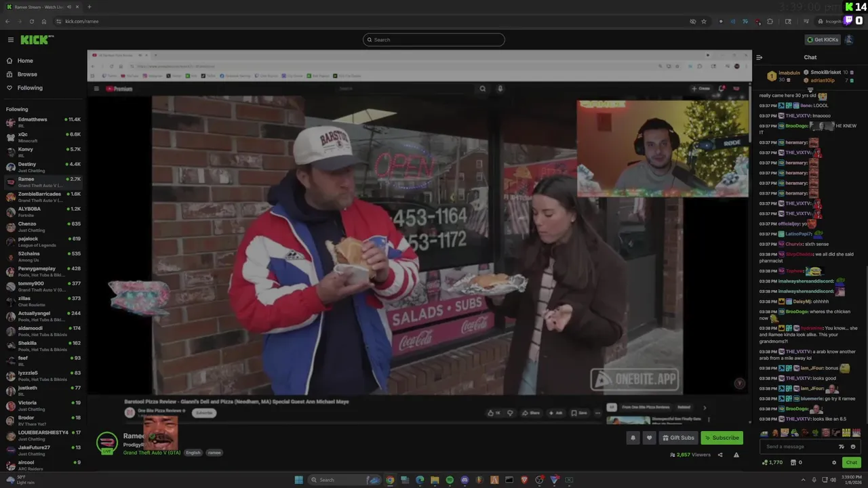868x488 pixels.
Task: Open Discord from the taskbar
Action: point(465,480)
